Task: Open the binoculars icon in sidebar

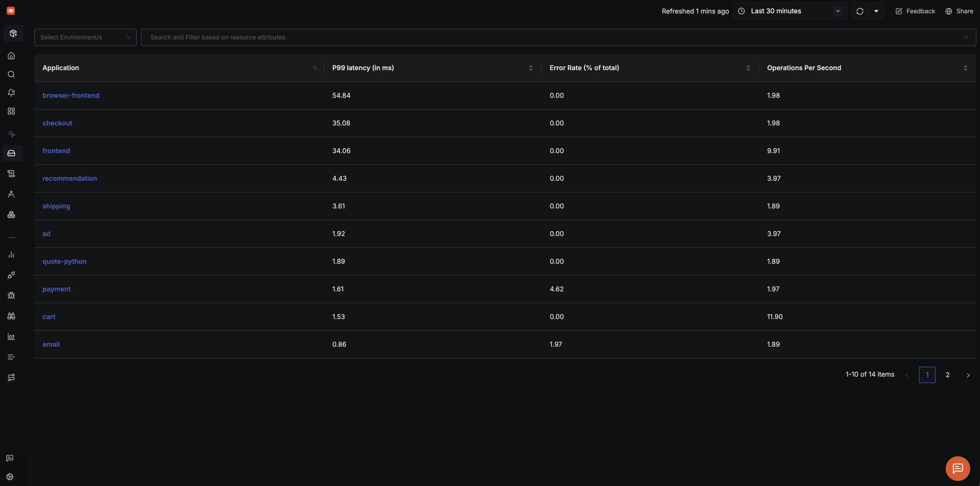Action: pyautogui.click(x=12, y=316)
